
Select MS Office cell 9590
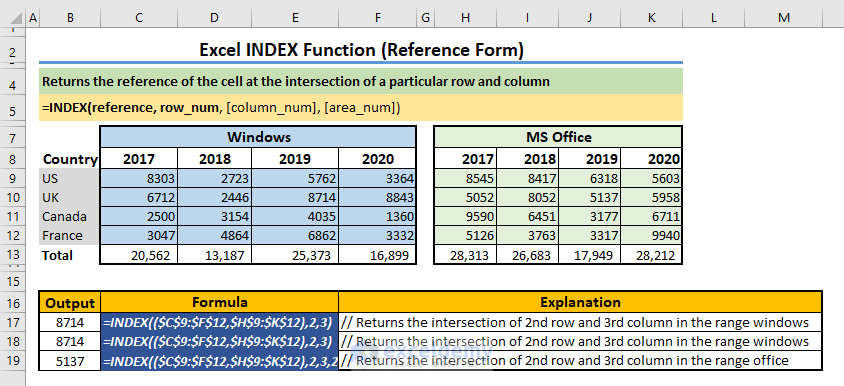point(466,217)
